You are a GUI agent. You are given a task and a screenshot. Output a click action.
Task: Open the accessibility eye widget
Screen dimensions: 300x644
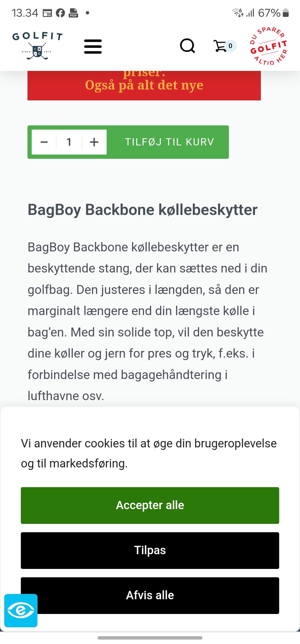[x=20, y=611]
